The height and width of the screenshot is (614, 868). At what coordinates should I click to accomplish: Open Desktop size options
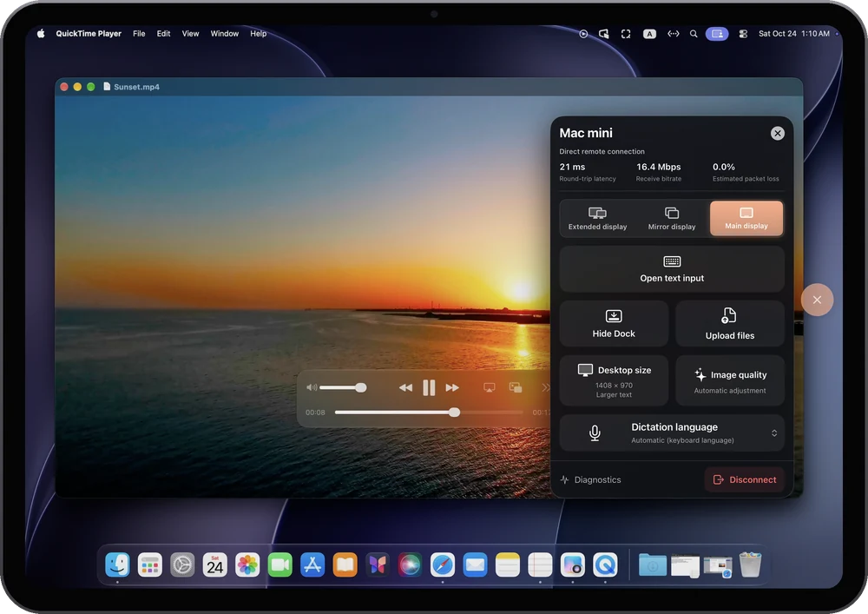click(x=614, y=381)
